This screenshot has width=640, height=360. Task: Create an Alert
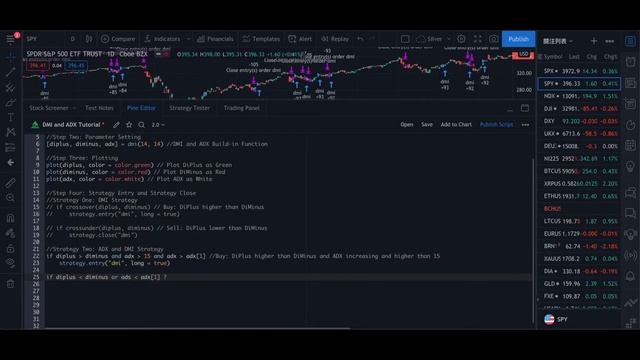pos(300,39)
